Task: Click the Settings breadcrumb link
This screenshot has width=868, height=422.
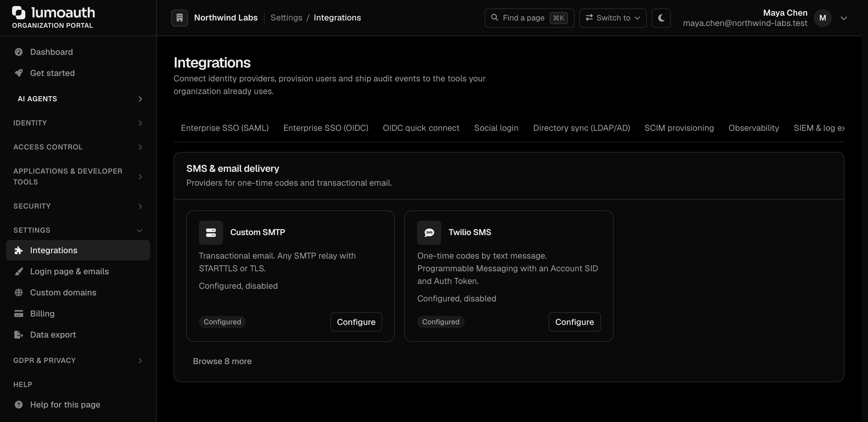Action: (x=286, y=17)
